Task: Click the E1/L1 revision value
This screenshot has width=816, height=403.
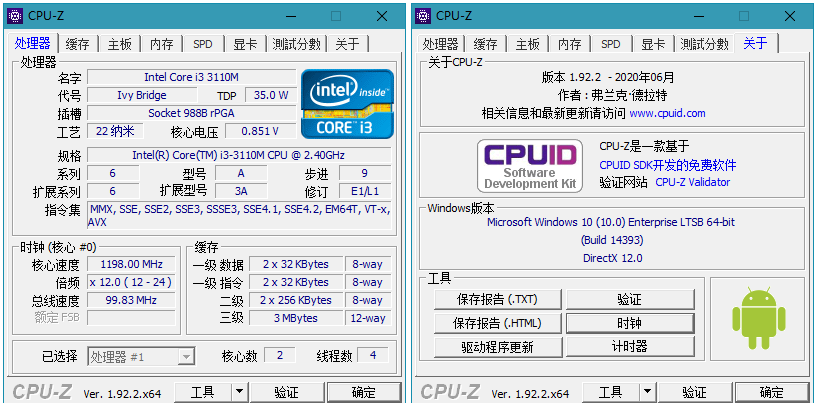Action: (365, 191)
